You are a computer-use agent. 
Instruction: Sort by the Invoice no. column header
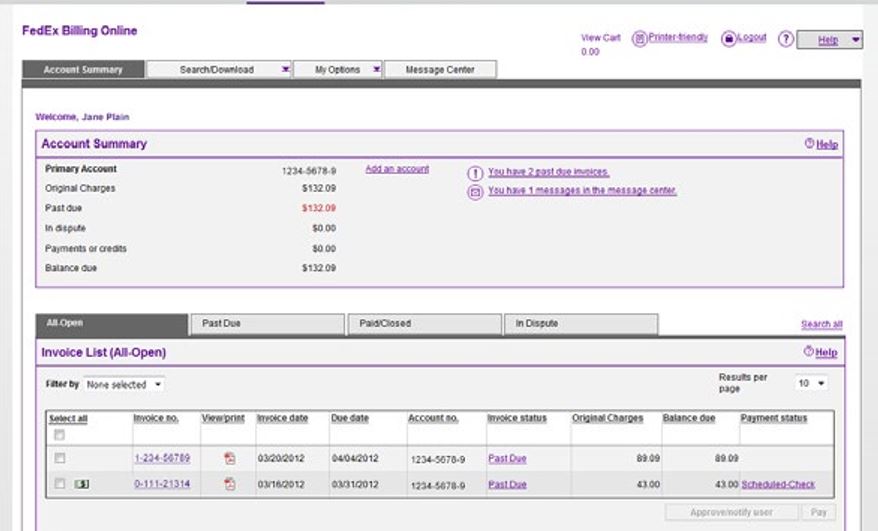156,418
